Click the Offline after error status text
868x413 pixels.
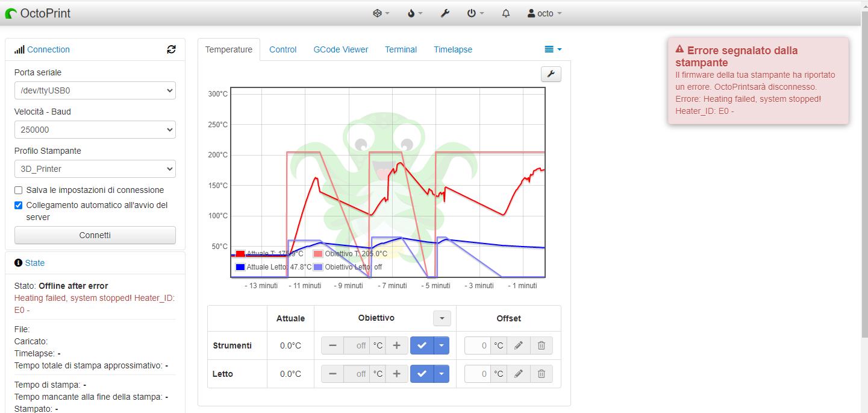tap(73, 286)
